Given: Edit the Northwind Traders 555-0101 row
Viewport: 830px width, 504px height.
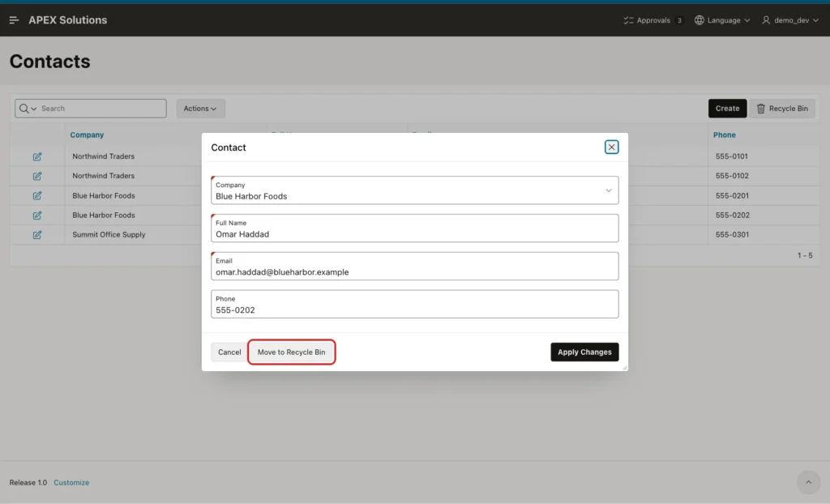Looking at the screenshot, I should pos(37,156).
